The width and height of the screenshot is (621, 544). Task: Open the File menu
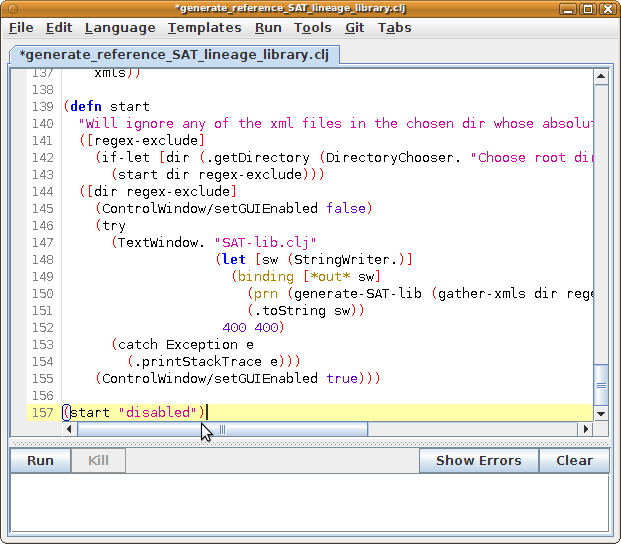coord(20,28)
